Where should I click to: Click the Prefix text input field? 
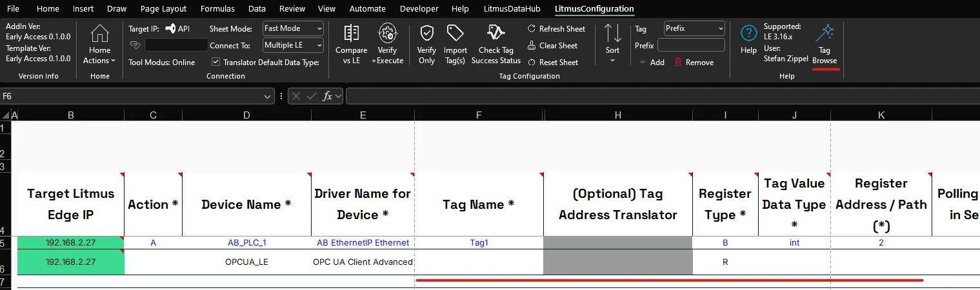pos(691,45)
